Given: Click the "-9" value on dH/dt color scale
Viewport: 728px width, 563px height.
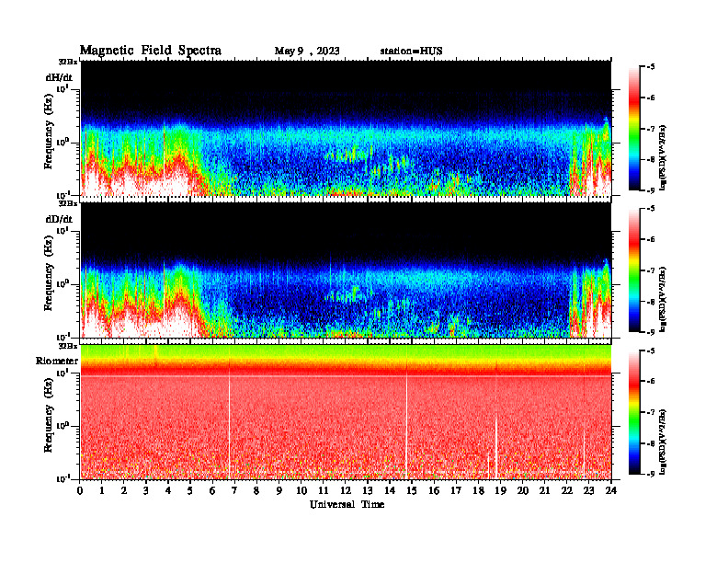Looking at the screenshot, I should click(x=651, y=190).
